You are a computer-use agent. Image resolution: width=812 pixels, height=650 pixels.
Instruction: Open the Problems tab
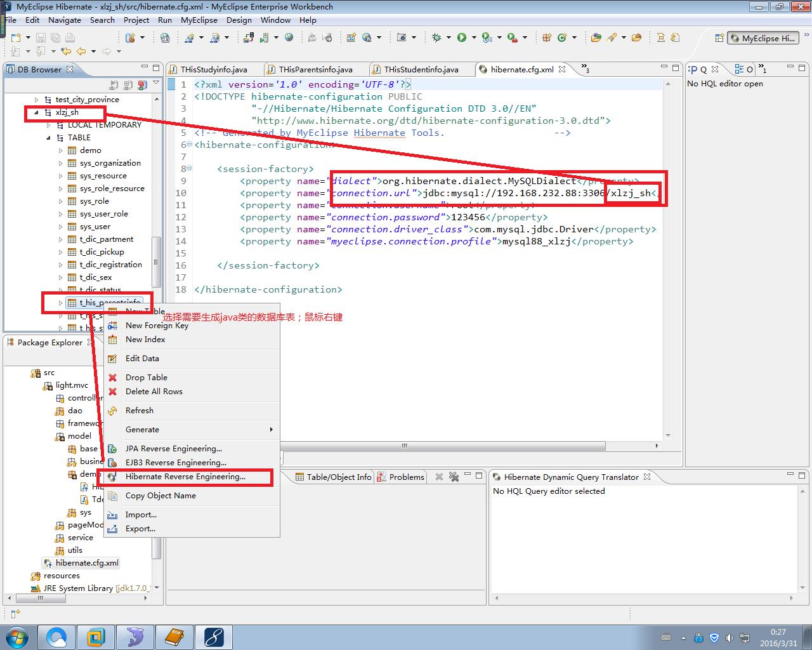[401, 477]
